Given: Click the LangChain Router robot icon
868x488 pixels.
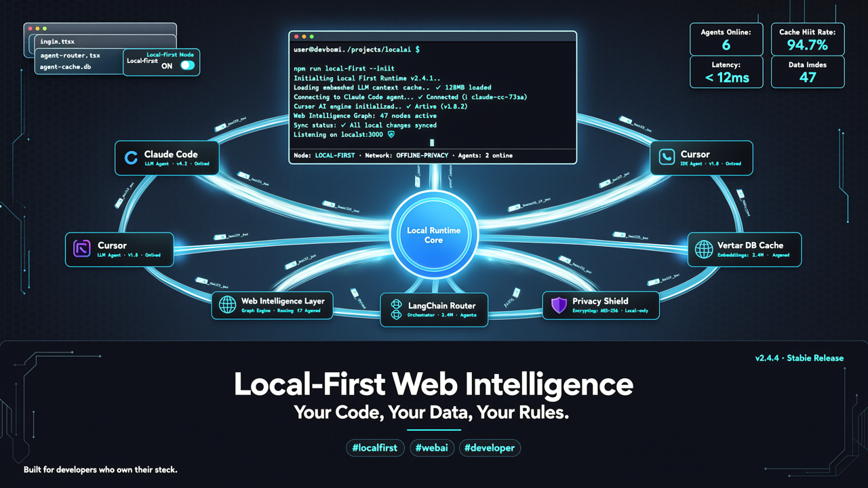Looking at the screenshot, I should pos(395,309).
